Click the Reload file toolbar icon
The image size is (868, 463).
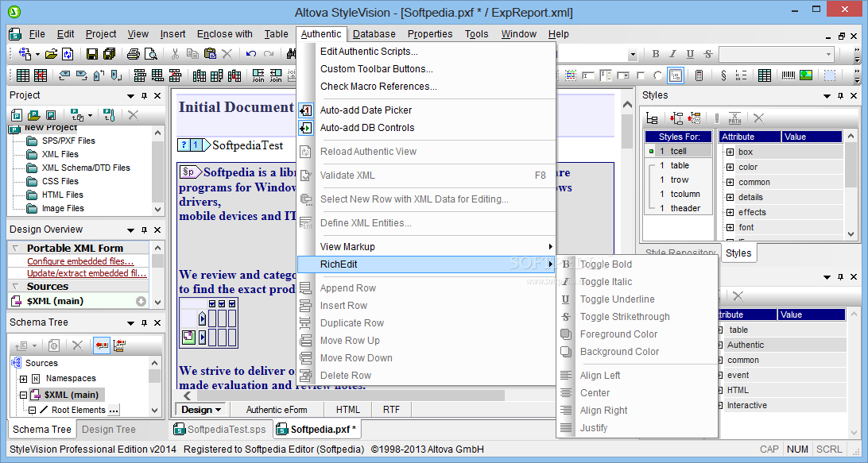[x=68, y=54]
